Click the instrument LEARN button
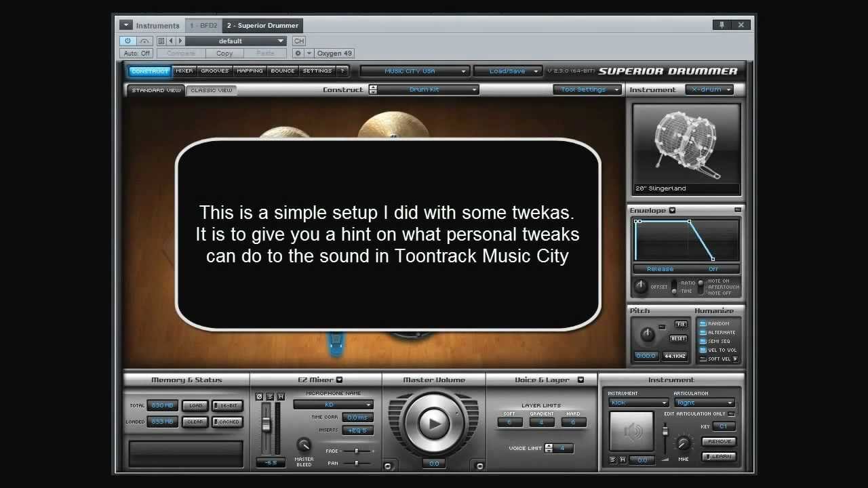The image size is (868, 488). [x=719, y=457]
